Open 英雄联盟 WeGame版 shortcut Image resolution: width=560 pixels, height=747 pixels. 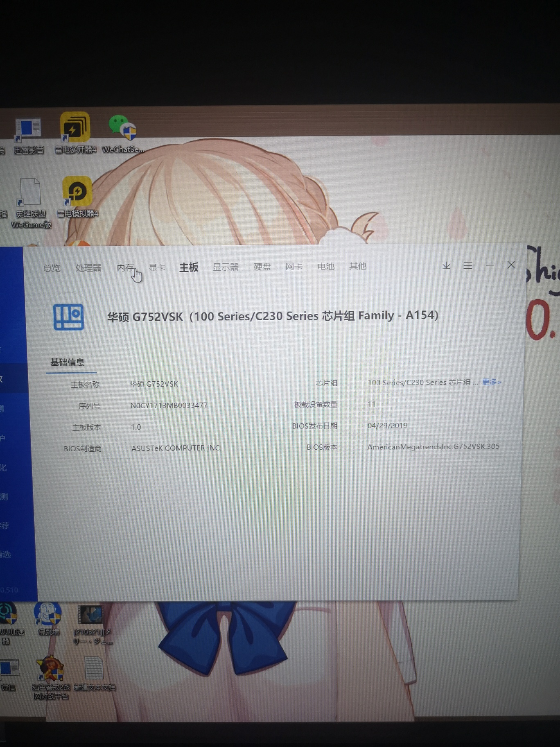31,203
